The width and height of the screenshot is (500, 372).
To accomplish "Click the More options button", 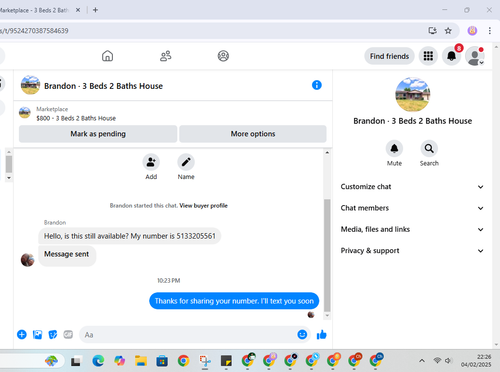I will pyautogui.click(x=253, y=134).
